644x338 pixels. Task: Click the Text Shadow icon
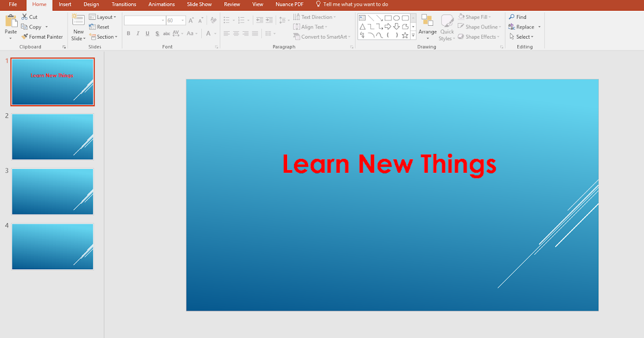click(x=157, y=33)
